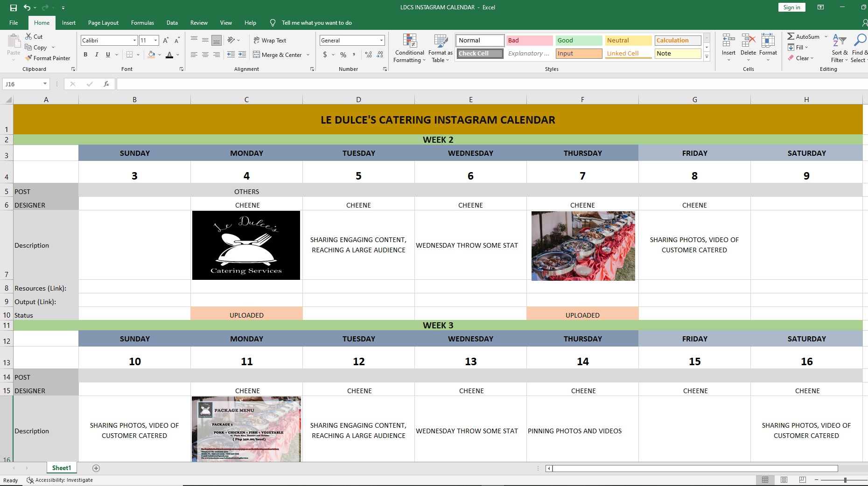This screenshot has height=486, width=868.
Task: Expand the number format dropdown showing General
Action: tap(381, 41)
